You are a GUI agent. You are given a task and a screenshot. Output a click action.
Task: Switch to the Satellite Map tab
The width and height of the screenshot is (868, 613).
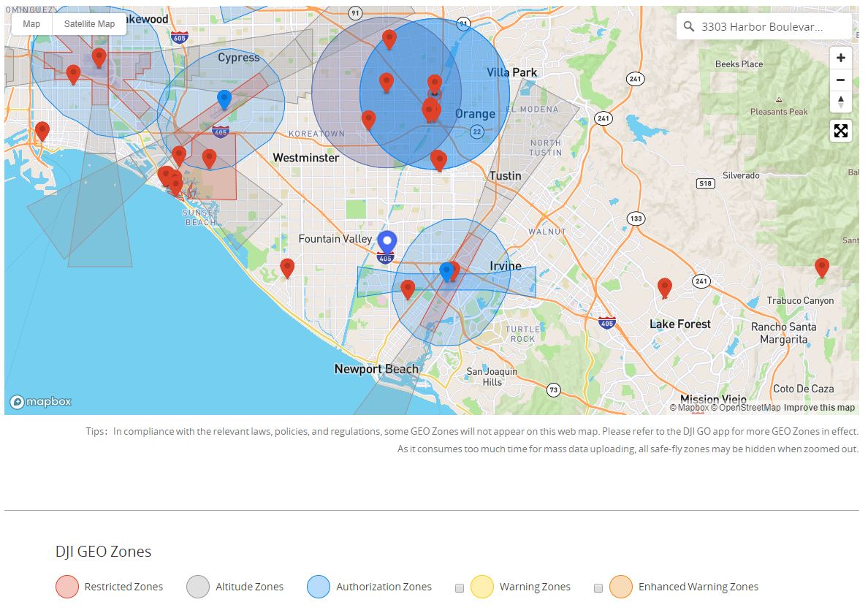[88, 23]
